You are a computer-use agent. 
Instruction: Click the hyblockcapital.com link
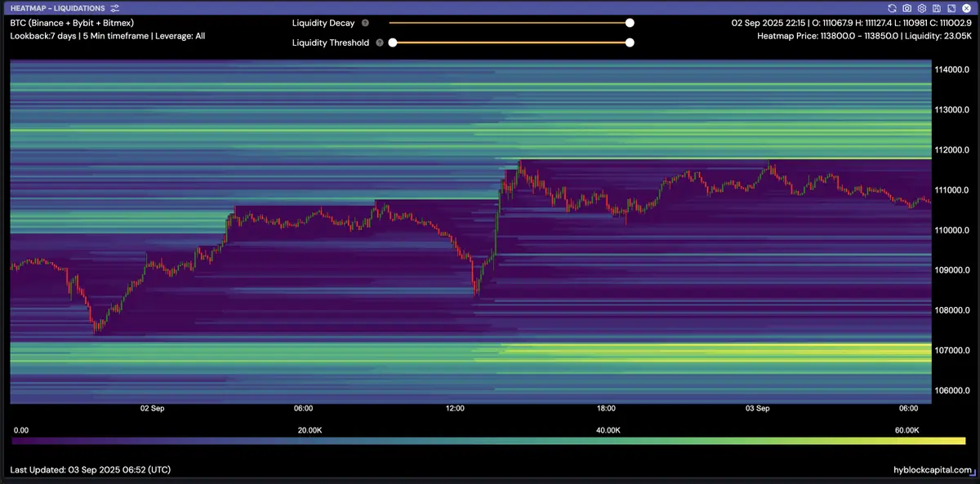[933, 470]
